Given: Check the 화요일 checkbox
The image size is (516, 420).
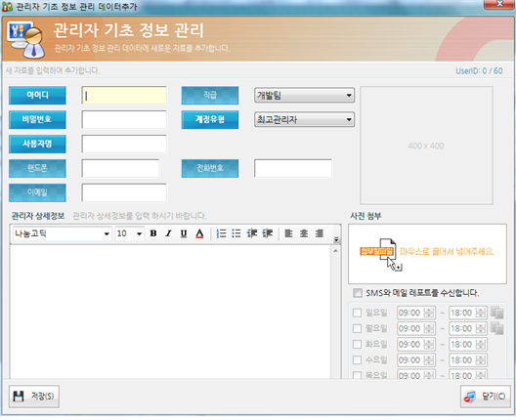Looking at the screenshot, I should coord(357,344).
